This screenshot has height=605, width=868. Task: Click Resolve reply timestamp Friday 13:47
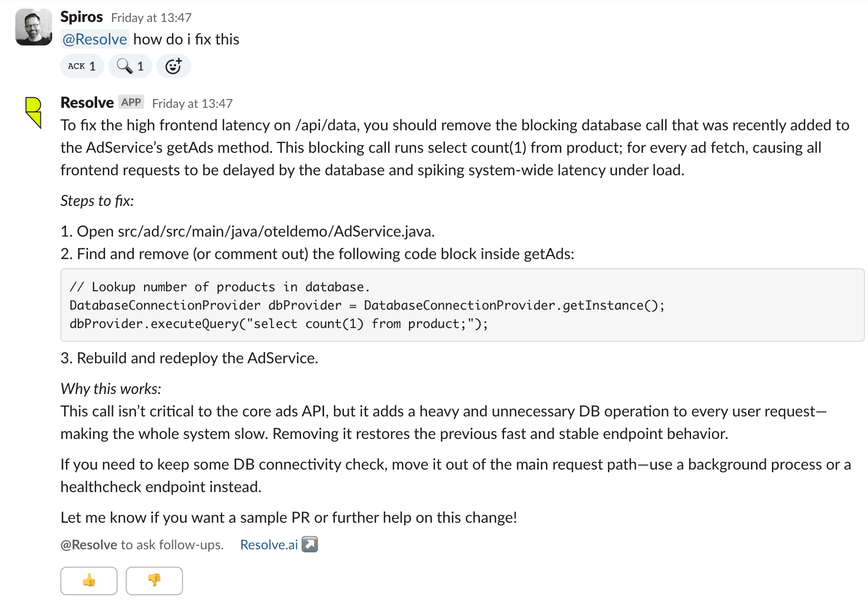click(192, 104)
